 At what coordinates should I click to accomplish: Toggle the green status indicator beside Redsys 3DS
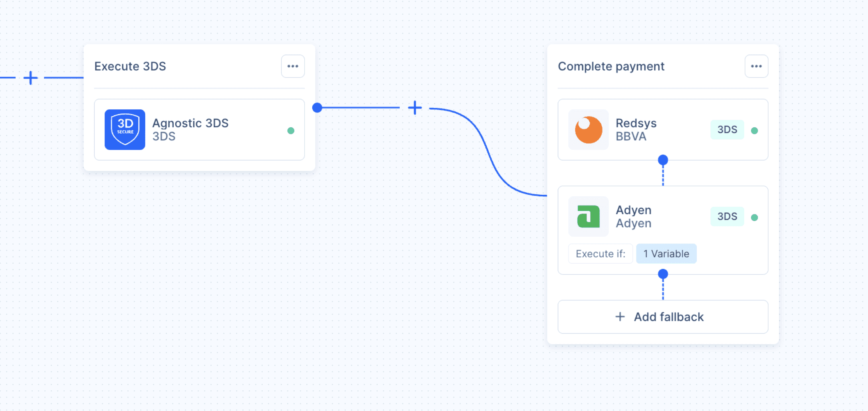tap(754, 129)
